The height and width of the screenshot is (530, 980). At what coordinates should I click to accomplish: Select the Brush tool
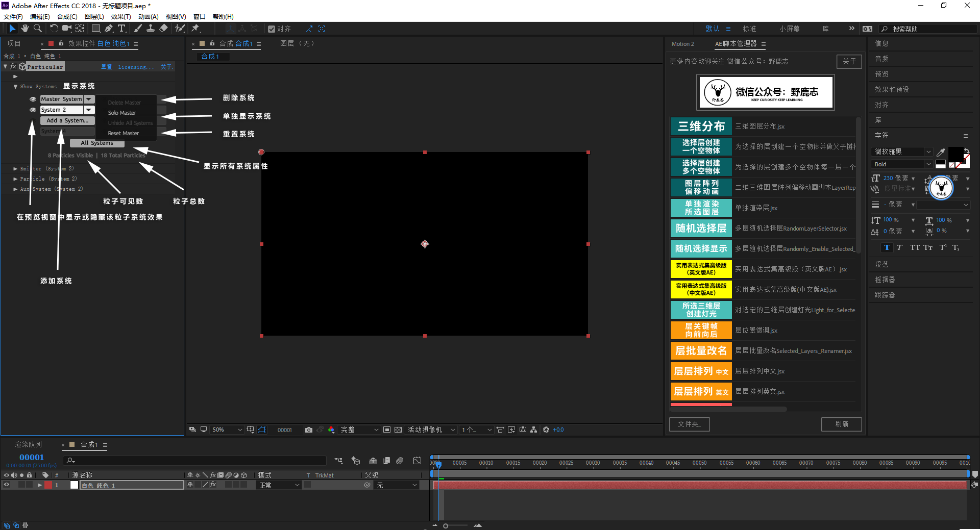[138, 29]
